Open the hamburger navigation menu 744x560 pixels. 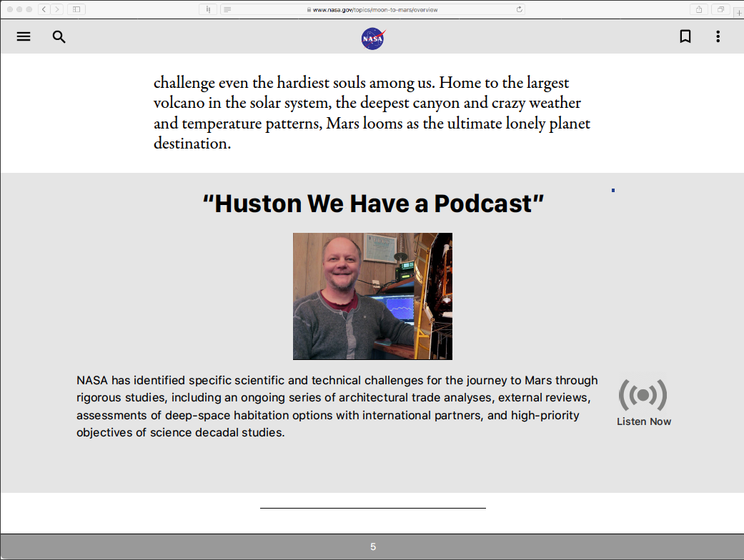coord(24,36)
